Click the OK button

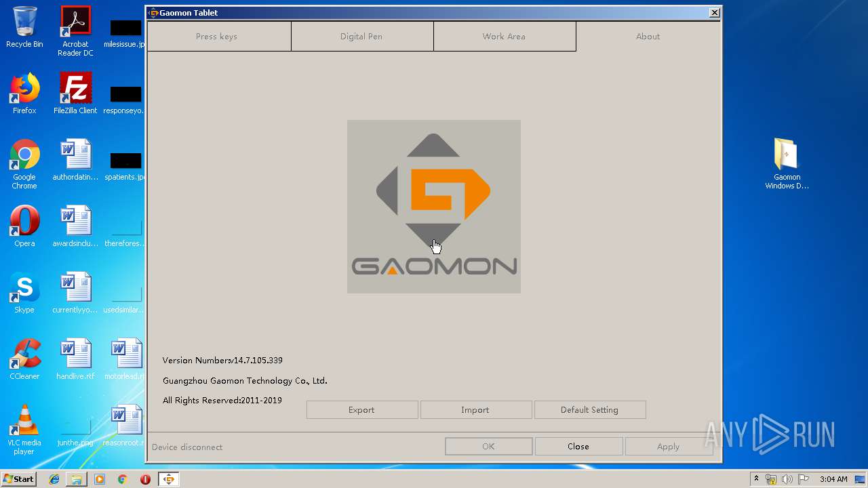point(488,446)
